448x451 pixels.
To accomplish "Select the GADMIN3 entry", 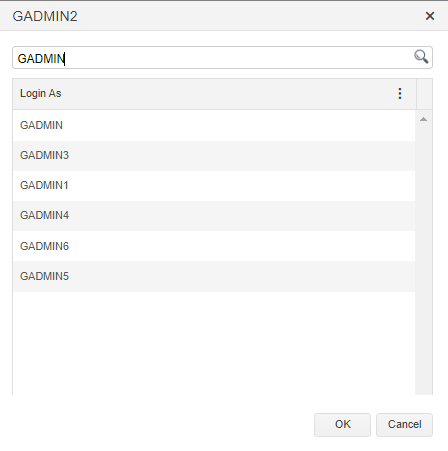I will pos(214,156).
